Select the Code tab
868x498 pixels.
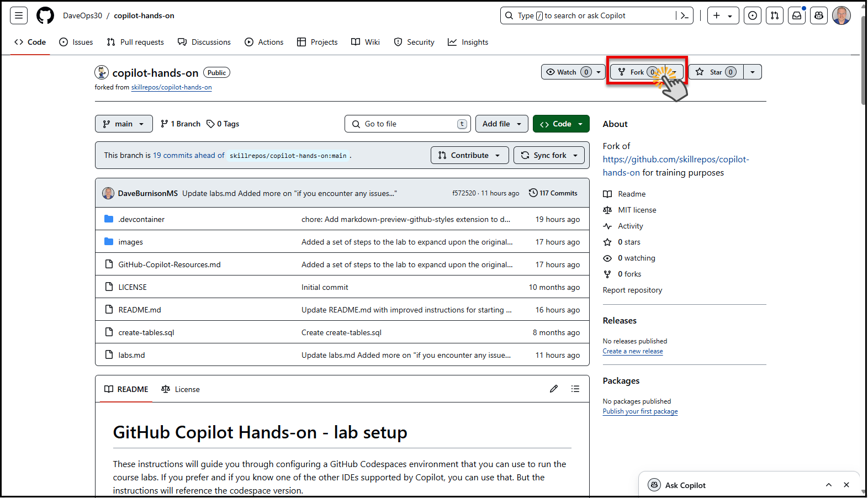(30, 42)
